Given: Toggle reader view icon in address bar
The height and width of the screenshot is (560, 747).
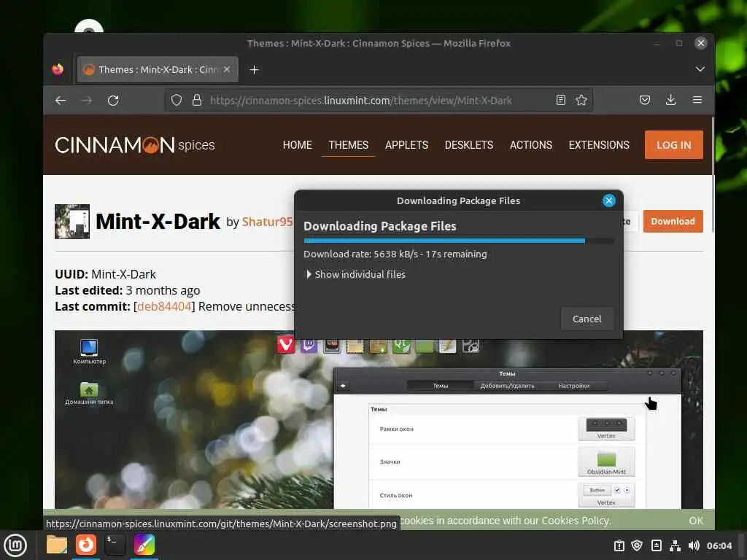Looking at the screenshot, I should coord(561,100).
